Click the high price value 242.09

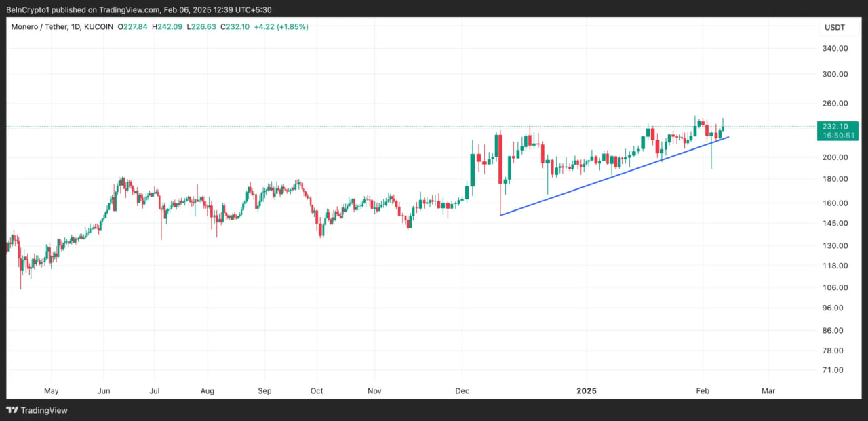(171, 26)
